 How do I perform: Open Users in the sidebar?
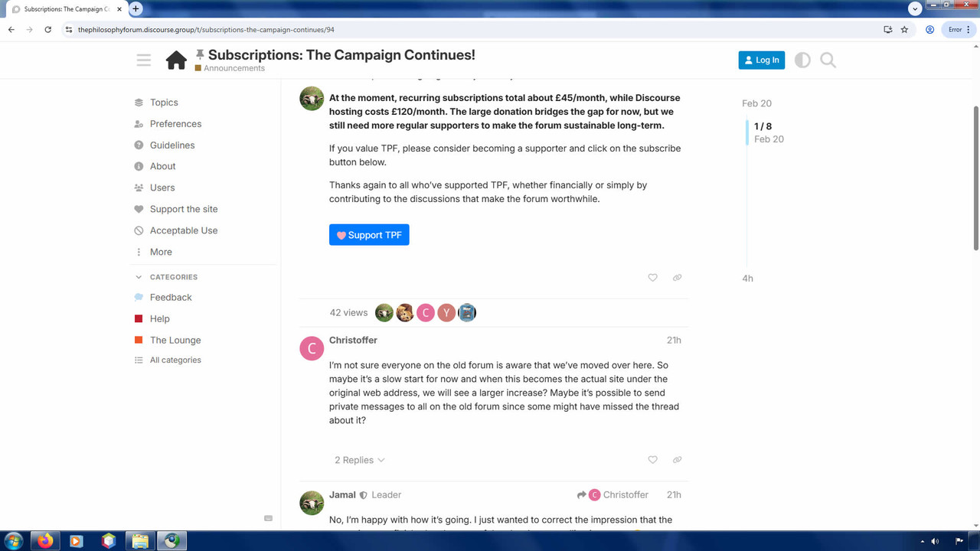click(162, 187)
